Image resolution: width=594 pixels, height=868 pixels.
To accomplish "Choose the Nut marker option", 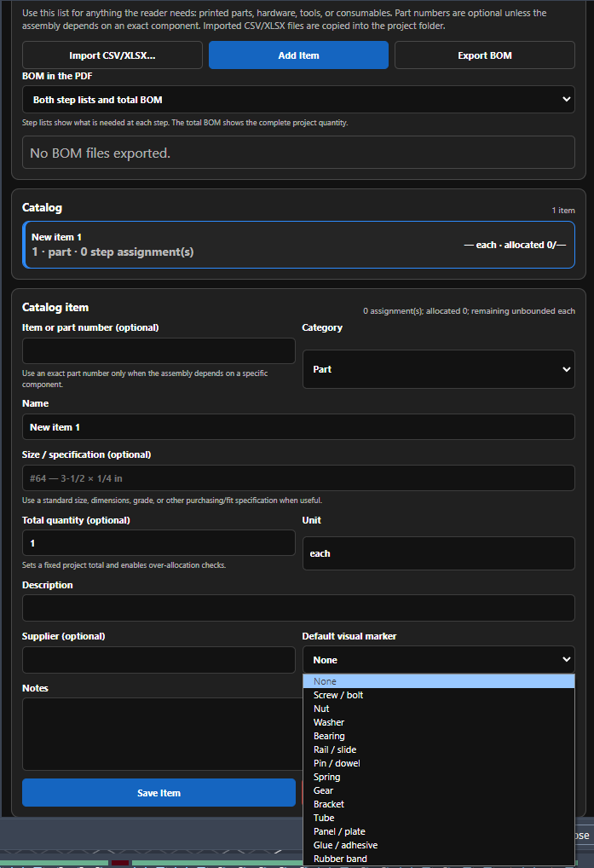I will click(439, 709).
